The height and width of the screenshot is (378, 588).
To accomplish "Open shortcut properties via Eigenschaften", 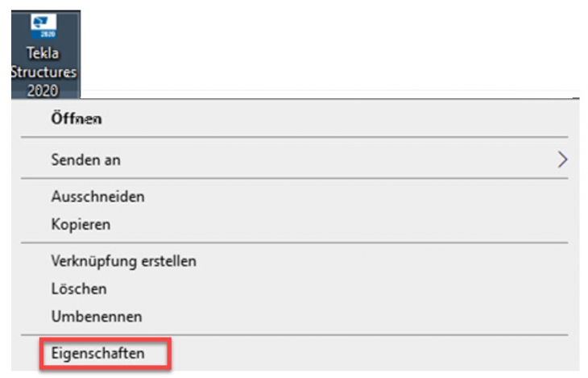I will point(98,353).
